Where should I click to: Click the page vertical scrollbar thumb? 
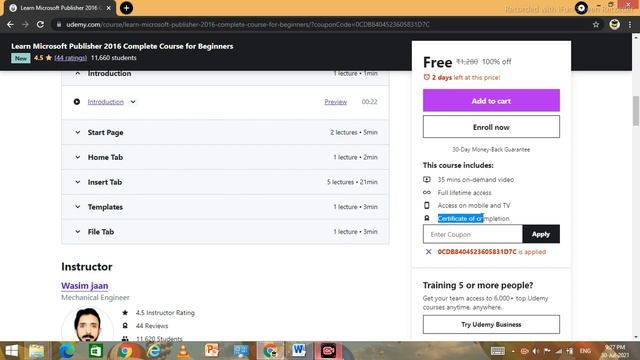636,111
